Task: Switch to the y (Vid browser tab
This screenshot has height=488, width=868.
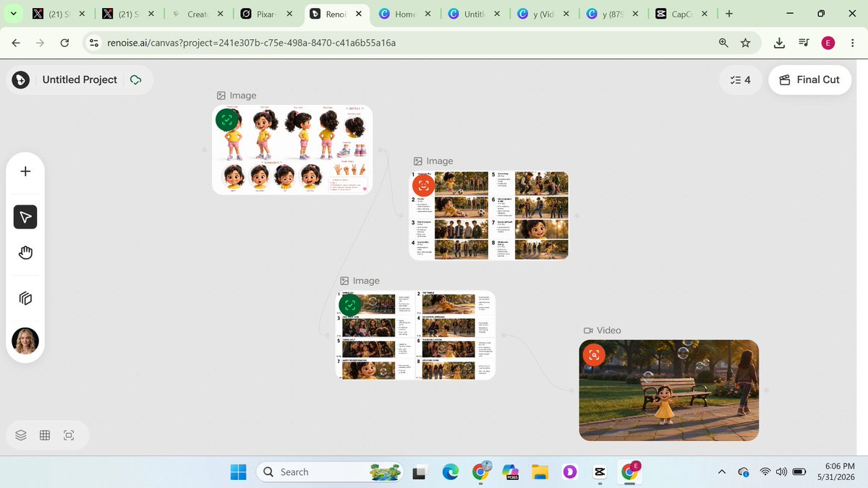Action: point(542,14)
